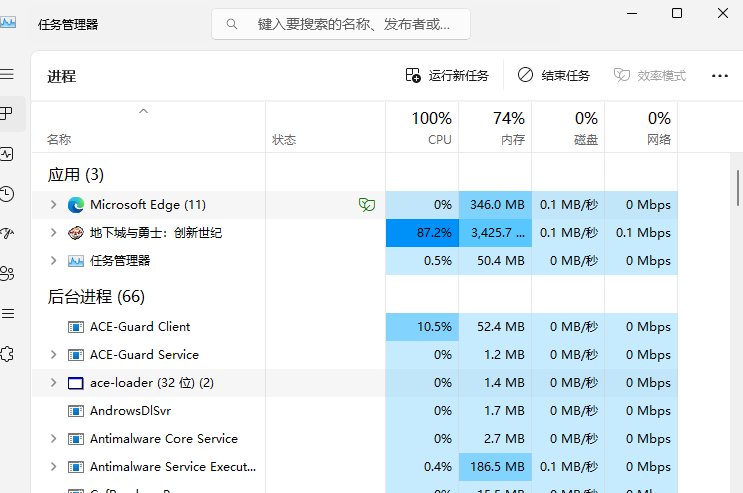Open the Performance sidebar icon
The image size is (743, 493).
click(7, 154)
